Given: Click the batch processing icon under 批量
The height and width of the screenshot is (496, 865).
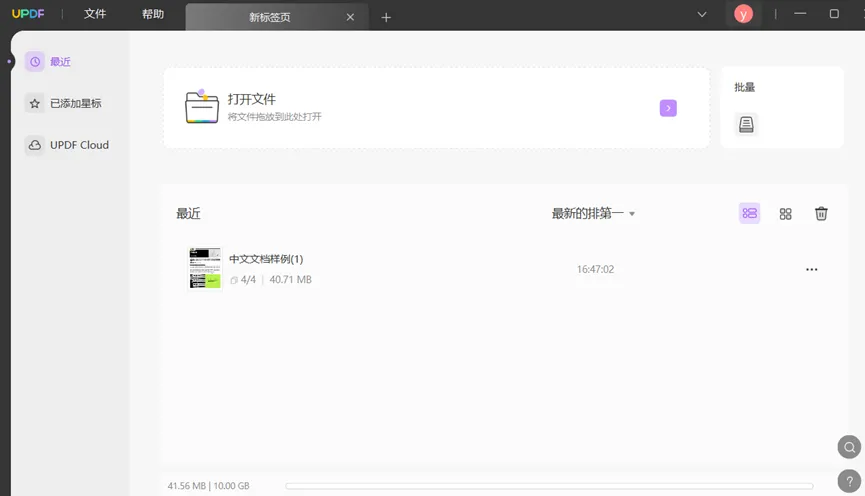Looking at the screenshot, I should 746,124.
